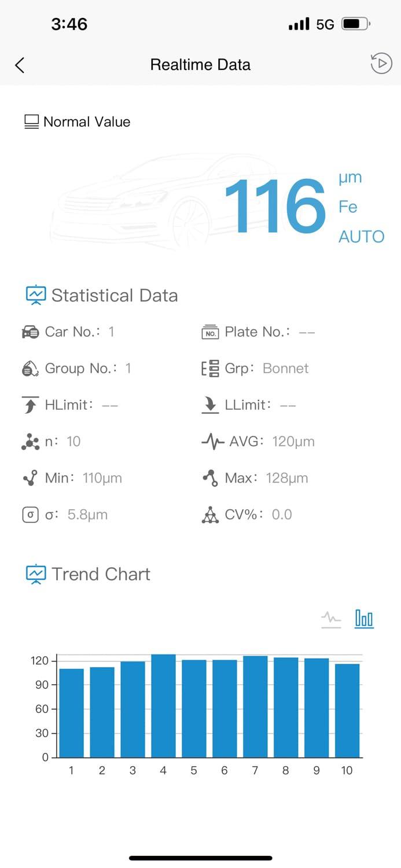The width and height of the screenshot is (401, 868).
Task: Tap the car icon beside Car No.
Action: [x=30, y=332]
